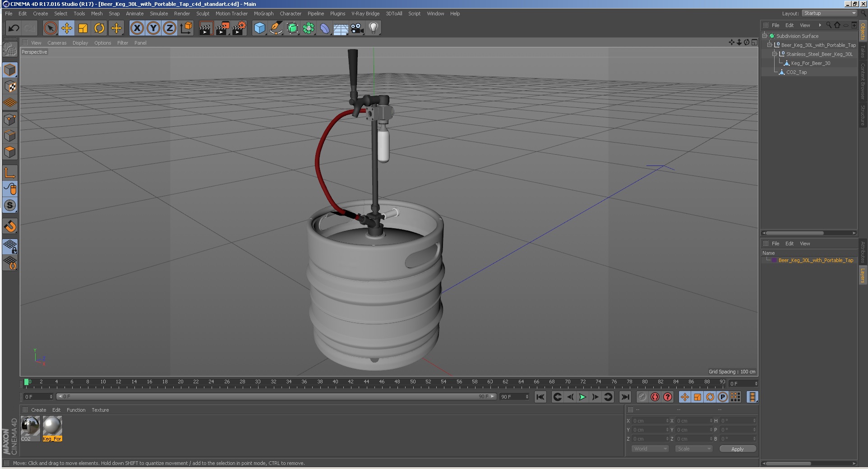Open the viewport Cameras menu
Viewport: 868px width, 469px height.
tap(57, 43)
